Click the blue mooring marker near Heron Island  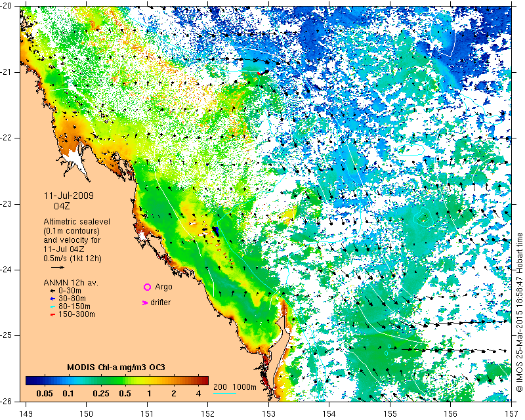[x=216, y=231]
